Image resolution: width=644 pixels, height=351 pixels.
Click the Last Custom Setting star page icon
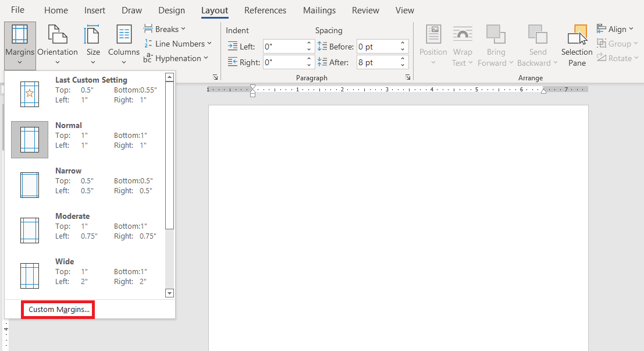(30, 94)
